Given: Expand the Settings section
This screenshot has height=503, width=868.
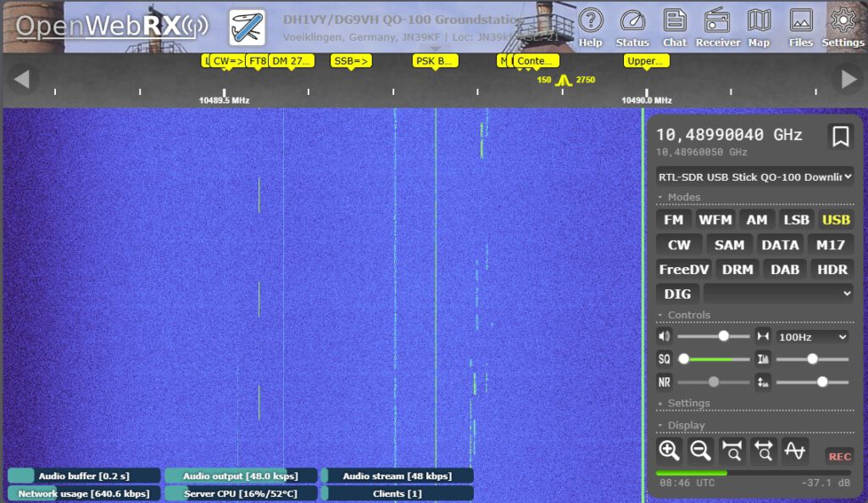Looking at the screenshot, I should pyautogui.click(x=687, y=404).
